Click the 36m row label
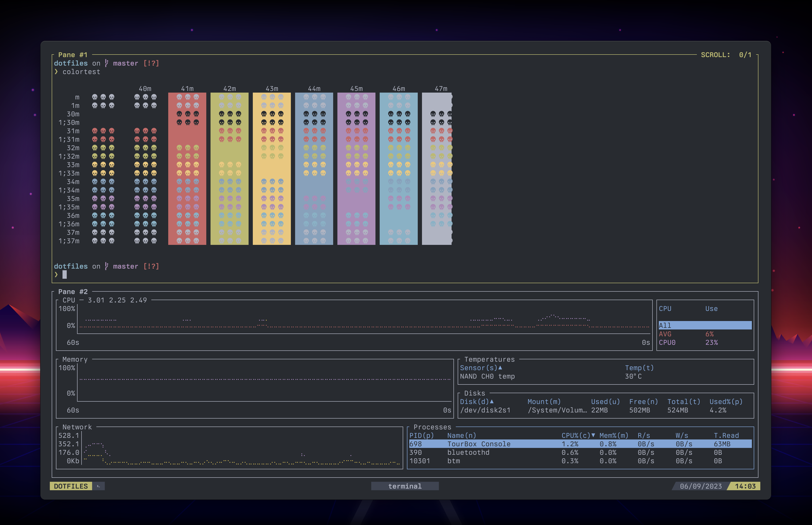This screenshot has height=525, width=812. [x=73, y=215]
